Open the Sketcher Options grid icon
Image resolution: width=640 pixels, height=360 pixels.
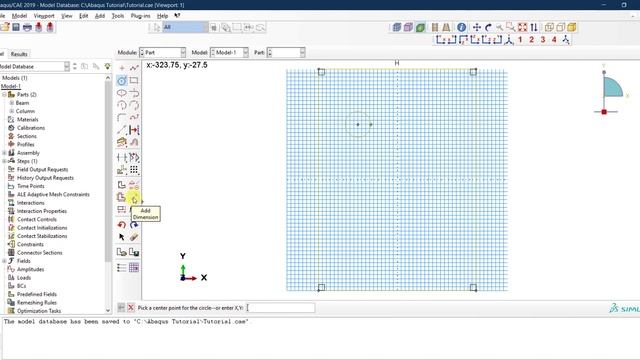(x=134, y=268)
